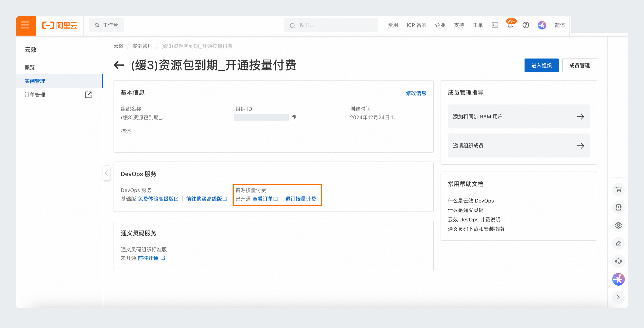Open the settings gear in right rail
The image size is (644, 328).
point(618,225)
